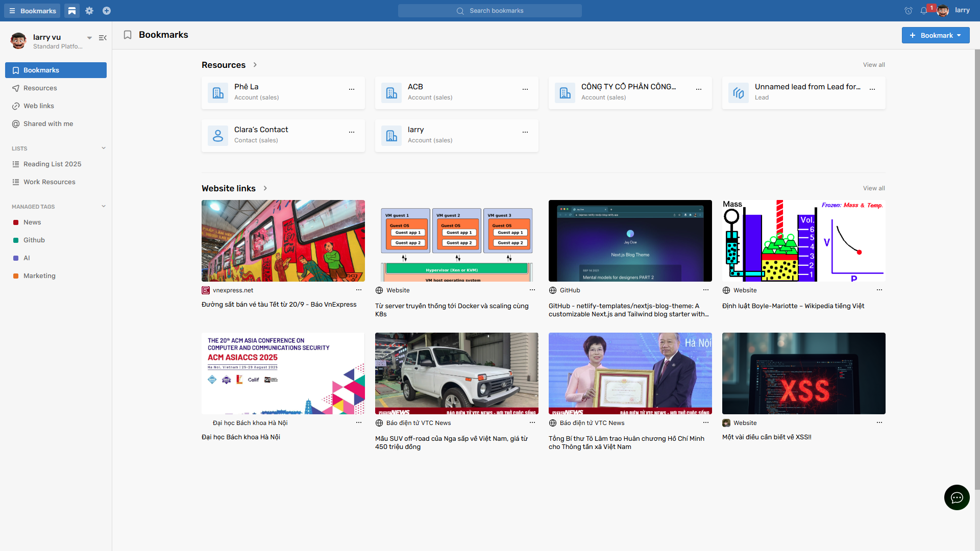Viewport: 980px width, 551px height.
Task: Open the blue Bookmark add dropdown button
Action: click(x=936, y=35)
